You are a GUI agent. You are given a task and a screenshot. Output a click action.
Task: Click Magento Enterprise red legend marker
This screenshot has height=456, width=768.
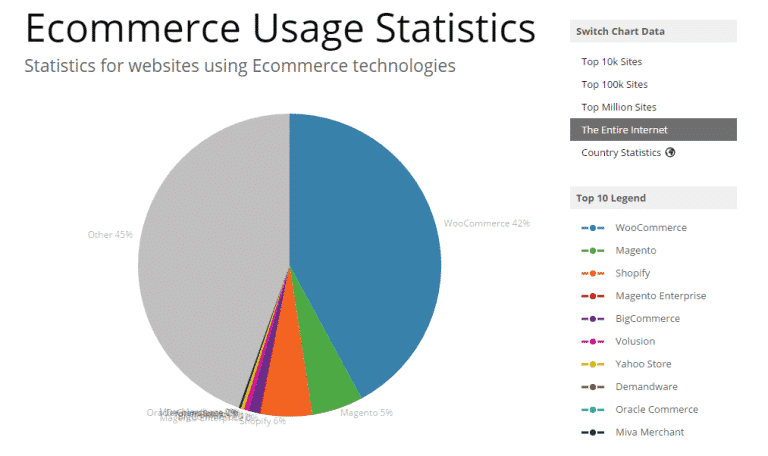tap(593, 296)
